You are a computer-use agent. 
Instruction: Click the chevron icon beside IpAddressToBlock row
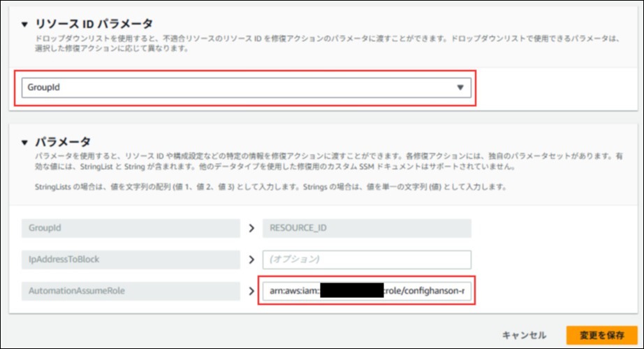(251, 259)
